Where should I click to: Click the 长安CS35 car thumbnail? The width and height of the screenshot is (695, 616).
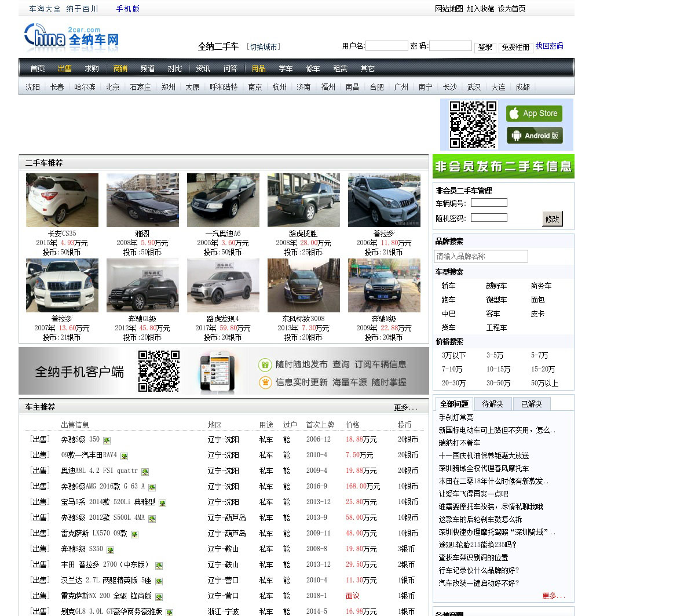[62, 200]
